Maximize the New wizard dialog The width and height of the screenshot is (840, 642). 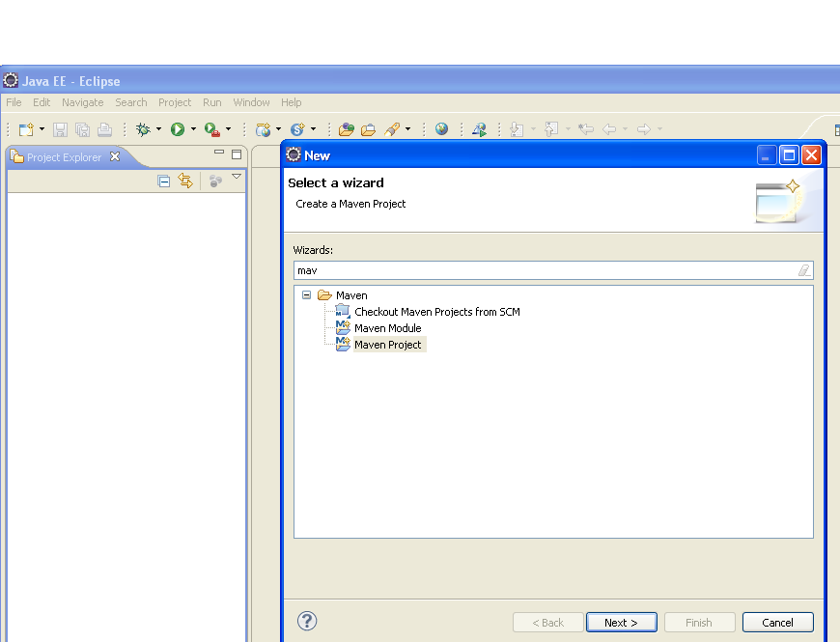789,155
